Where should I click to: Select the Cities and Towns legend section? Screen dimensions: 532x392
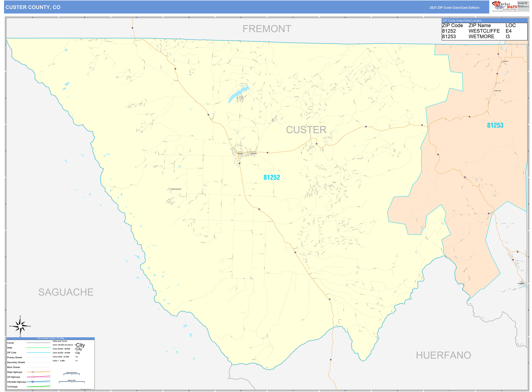coord(60,341)
